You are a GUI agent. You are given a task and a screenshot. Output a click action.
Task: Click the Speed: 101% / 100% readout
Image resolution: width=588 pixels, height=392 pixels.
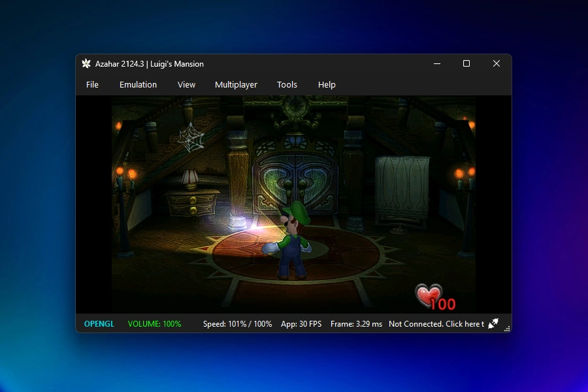click(237, 324)
